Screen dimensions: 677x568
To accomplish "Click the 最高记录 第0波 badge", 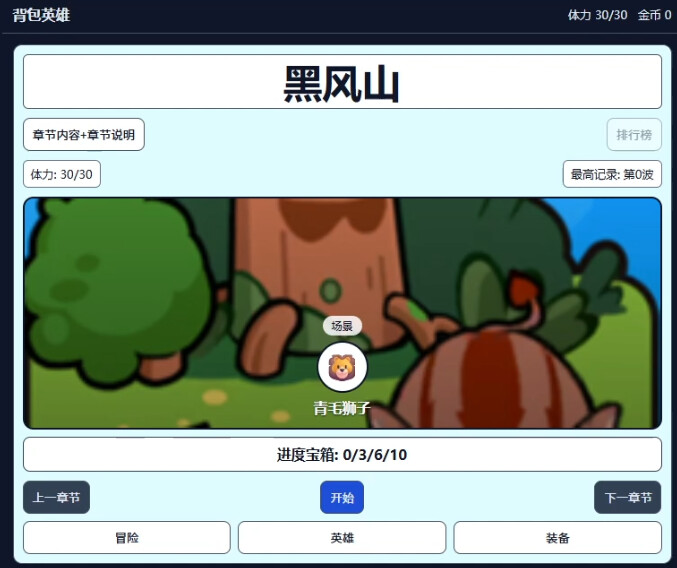I will point(612,174).
